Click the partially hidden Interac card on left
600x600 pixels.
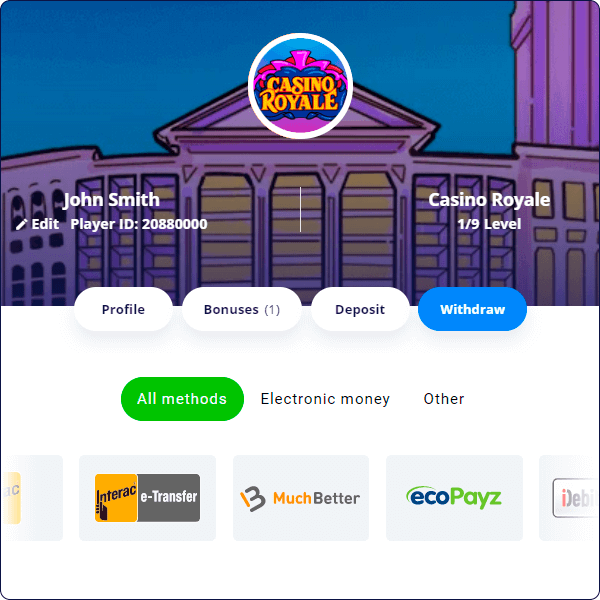click(x=31, y=498)
